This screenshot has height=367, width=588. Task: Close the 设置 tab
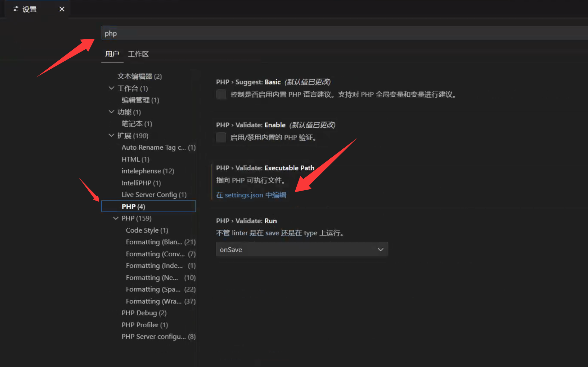pyautogui.click(x=62, y=9)
